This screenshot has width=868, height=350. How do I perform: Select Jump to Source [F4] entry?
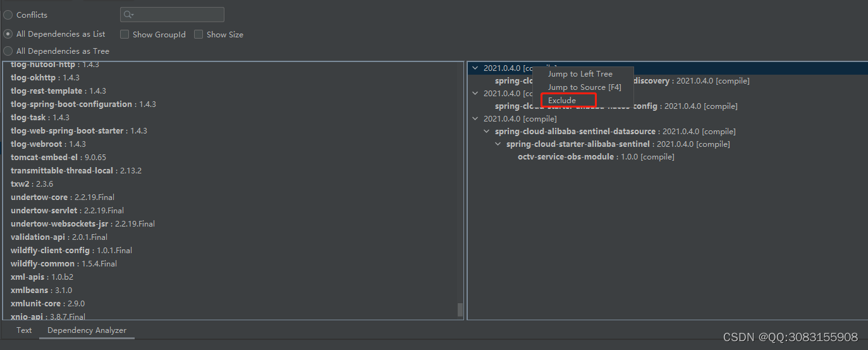tap(584, 87)
